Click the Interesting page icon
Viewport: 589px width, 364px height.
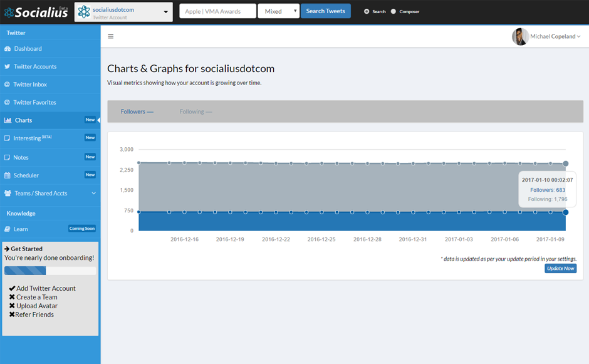point(7,138)
